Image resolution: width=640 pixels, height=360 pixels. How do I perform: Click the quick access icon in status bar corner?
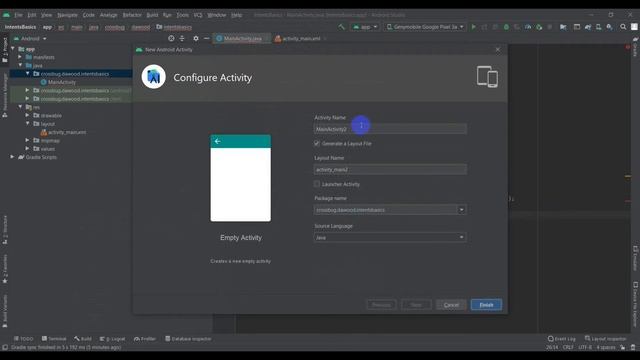pyautogui.click(x=5, y=347)
